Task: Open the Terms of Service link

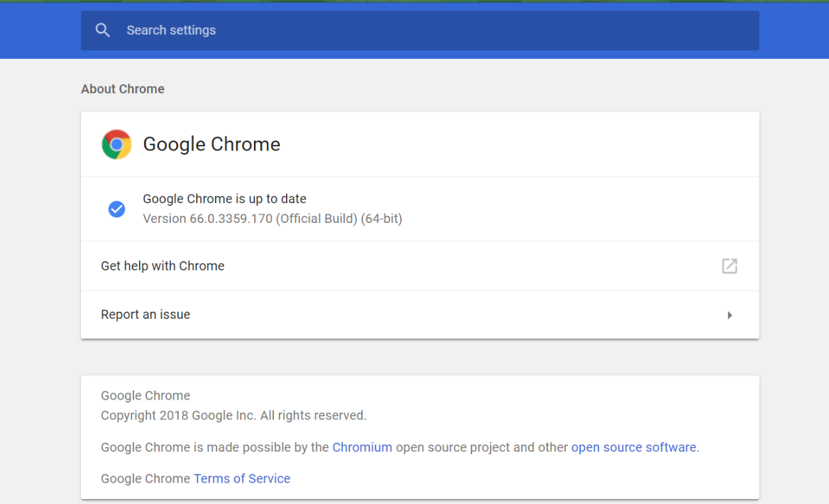Action: tap(241, 478)
